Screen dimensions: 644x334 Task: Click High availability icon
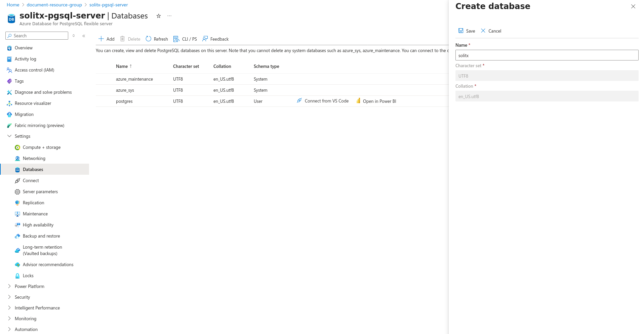17,225
